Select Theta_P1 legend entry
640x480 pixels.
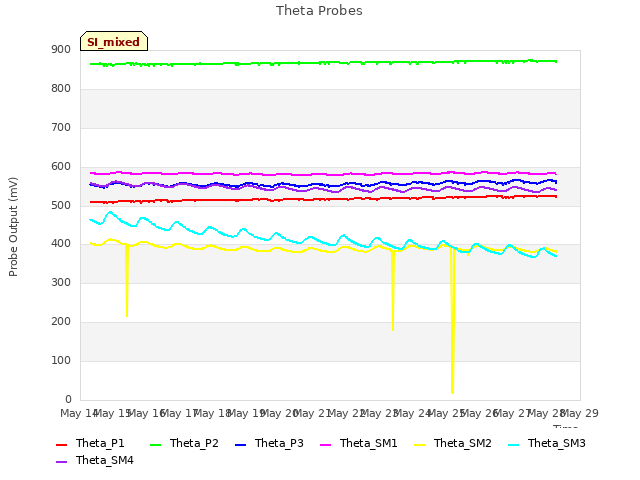pyautogui.click(x=90, y=443)
